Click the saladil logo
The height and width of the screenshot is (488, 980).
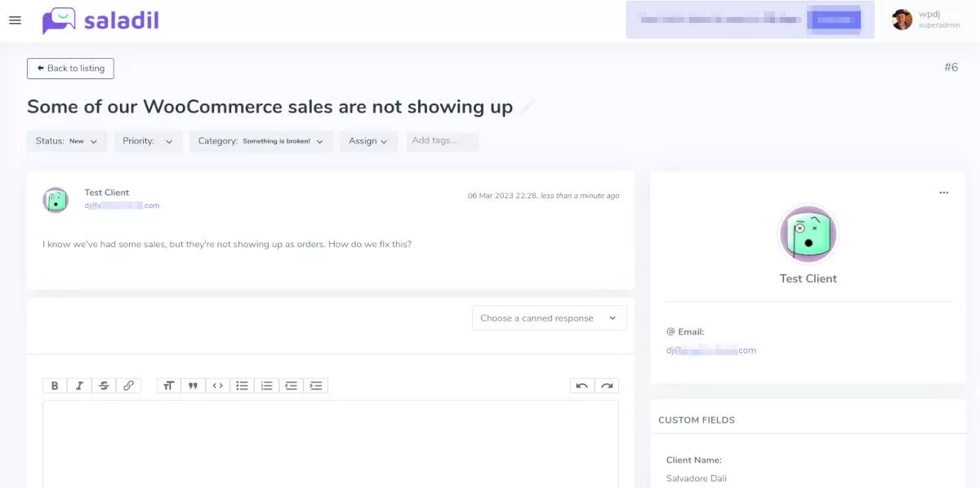click(x=100, y=20)
